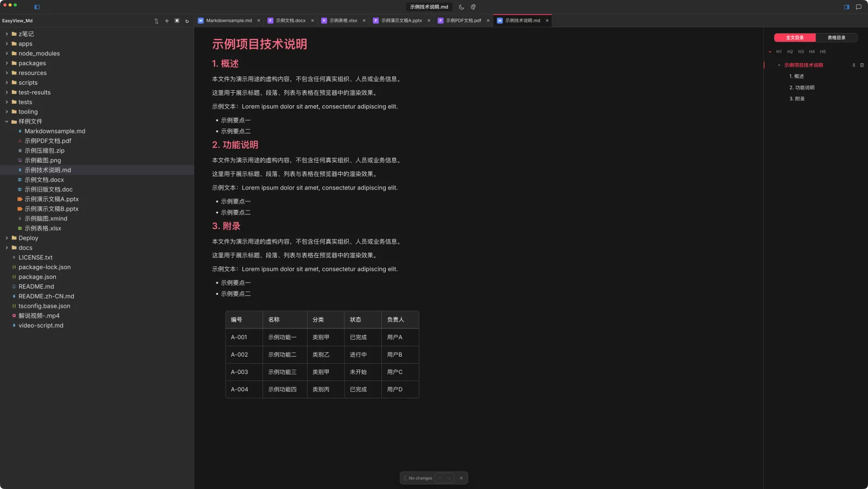This screenshot has height=489, width=868.
Task: Collapse the 样例文件 folder
Action: click(7, 122)
